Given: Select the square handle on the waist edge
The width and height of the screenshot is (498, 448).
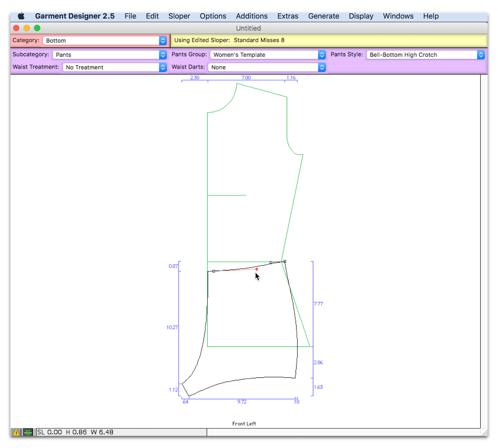Looking at the screenshot, I should tap(213, 271).
